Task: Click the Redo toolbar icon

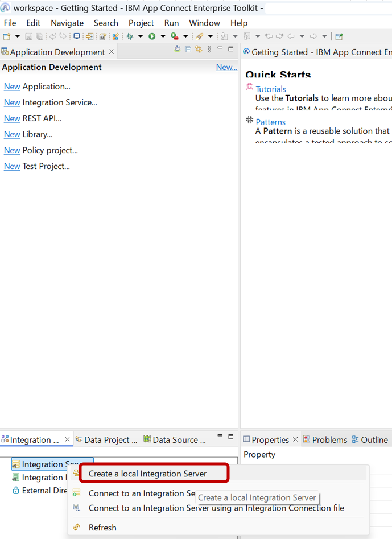Action: 63,36
